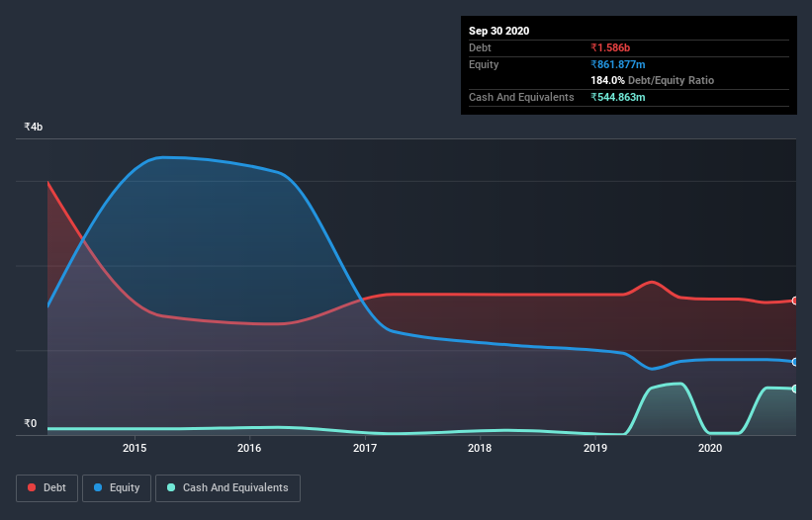Click the red Debt endpoint marker
The width and height of the screenshot is (812, 520).
pos(795,301)
